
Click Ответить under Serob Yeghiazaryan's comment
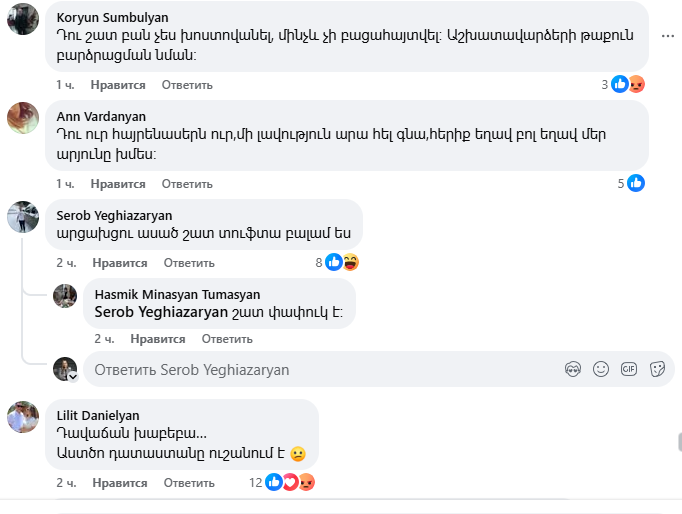click(x=189, y=263)
